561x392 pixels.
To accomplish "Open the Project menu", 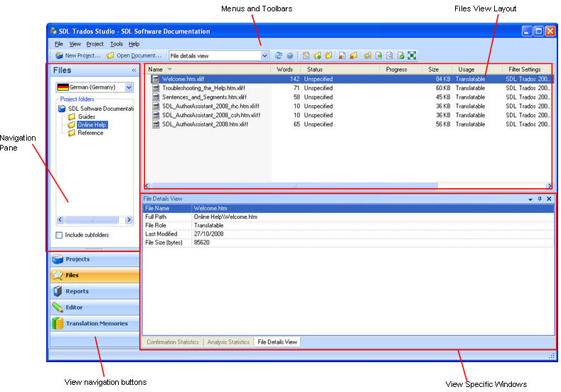I will point(95,44).
